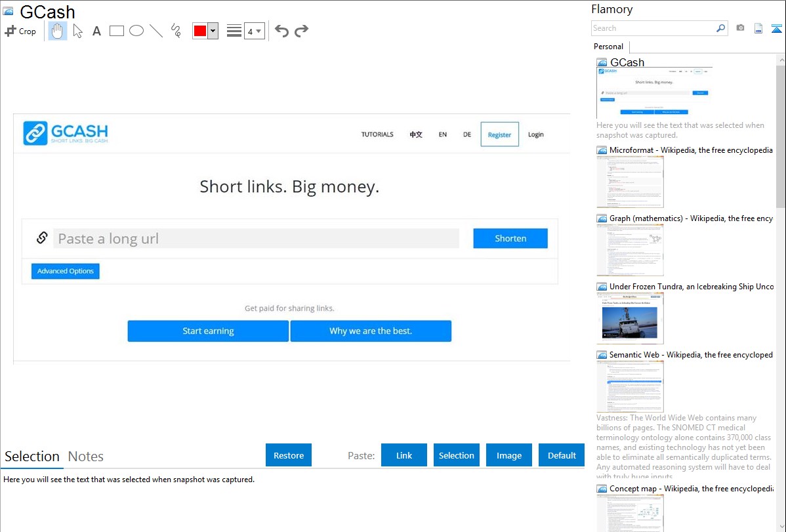The height and width of the screenshot is (532, 786).
Task: Select the straight line tool
Action: click(156, 31)
